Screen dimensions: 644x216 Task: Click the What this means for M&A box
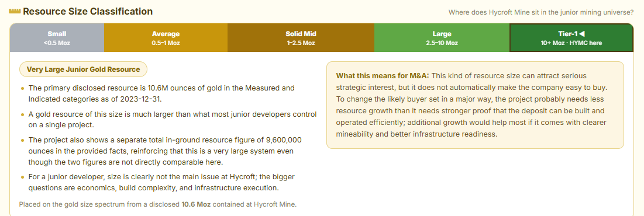(x=475, y=105)
